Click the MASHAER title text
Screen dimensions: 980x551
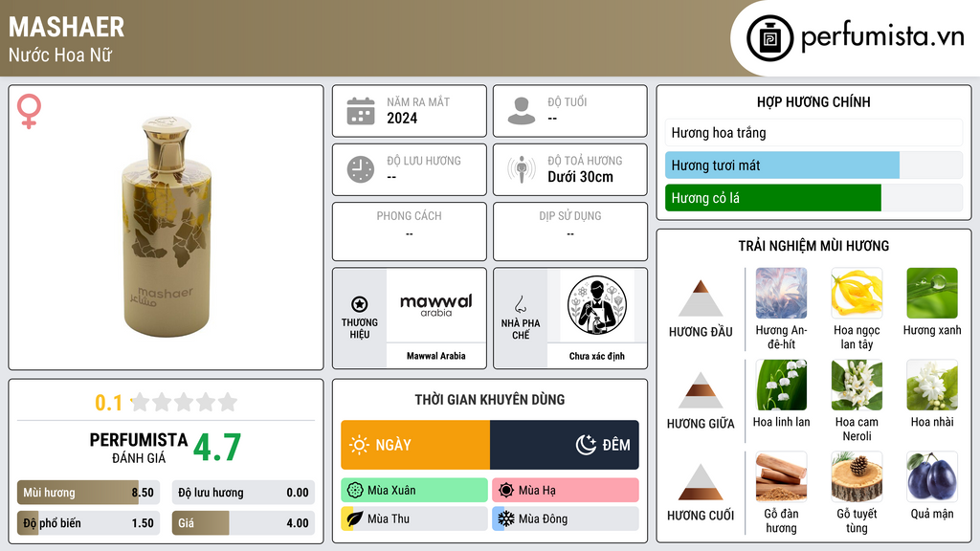66,27
